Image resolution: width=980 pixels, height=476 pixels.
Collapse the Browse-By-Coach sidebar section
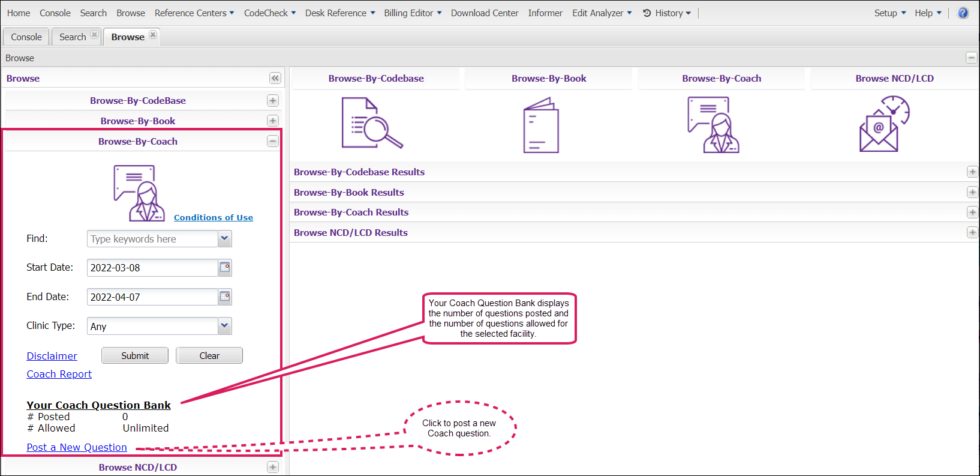(273, 141)
